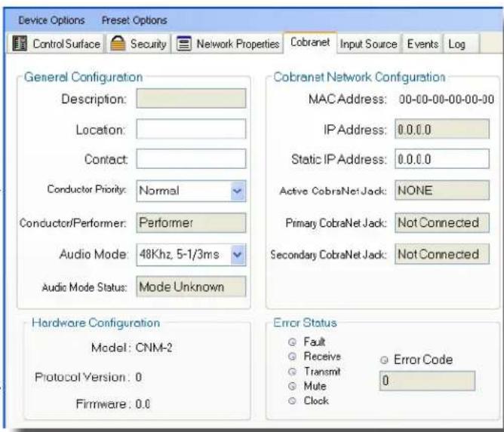Click the Firmware: 0.0 text

click(113, 404)
